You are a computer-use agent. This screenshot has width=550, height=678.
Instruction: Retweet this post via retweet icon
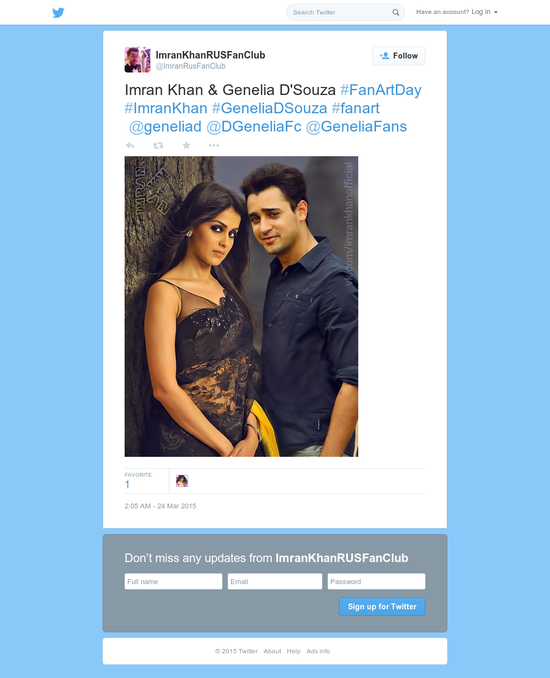coord(158,145)
